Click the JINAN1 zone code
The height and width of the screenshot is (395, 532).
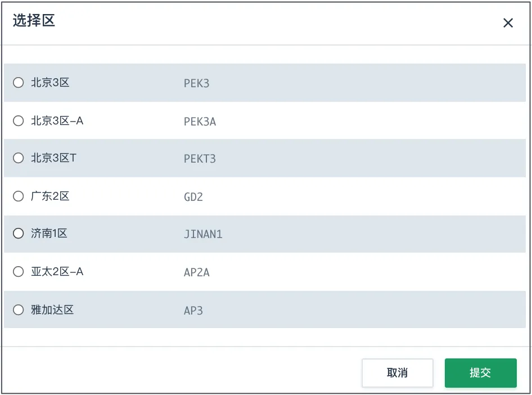coord(203,234)
